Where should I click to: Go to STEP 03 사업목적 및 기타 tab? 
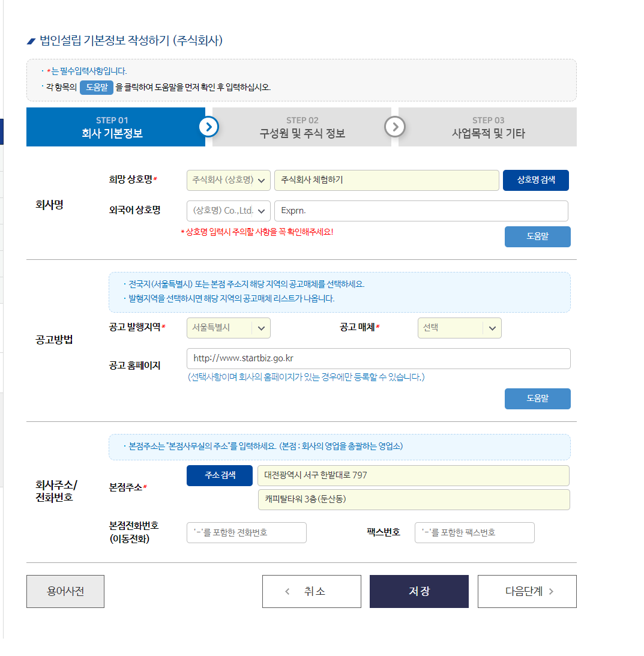coord(487,127)
